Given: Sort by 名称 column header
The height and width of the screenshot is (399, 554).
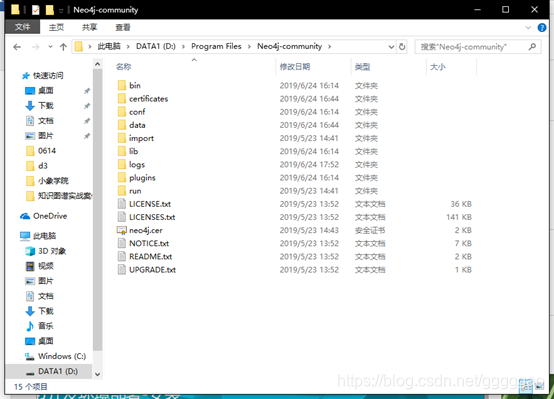Looking at the screenshot, I should 124,66.
